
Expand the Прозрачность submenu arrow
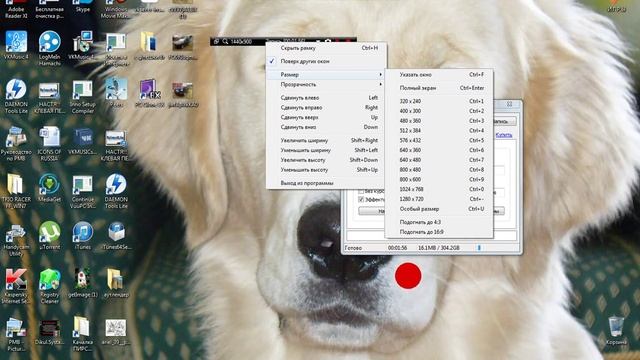point(380,84)
